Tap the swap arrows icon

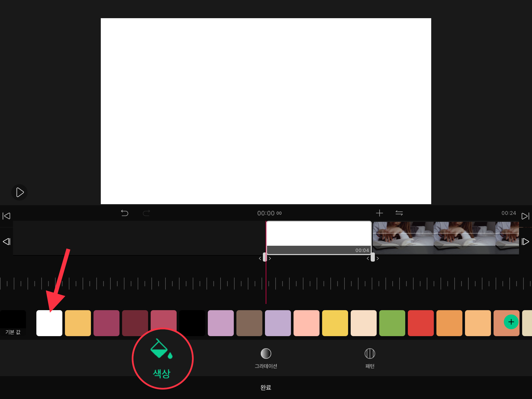pyautogui.click(x=399, y=213)
